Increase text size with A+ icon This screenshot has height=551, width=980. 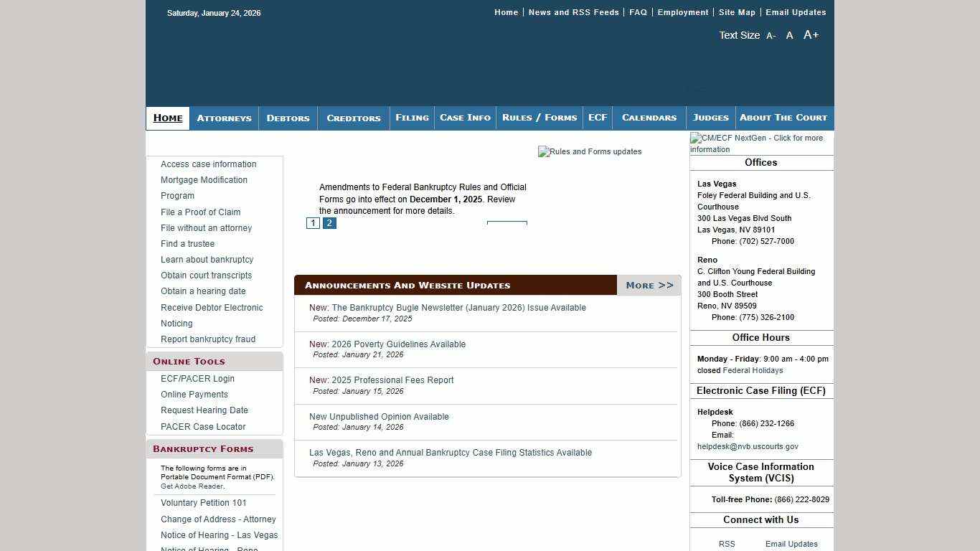tap(811, 35)
